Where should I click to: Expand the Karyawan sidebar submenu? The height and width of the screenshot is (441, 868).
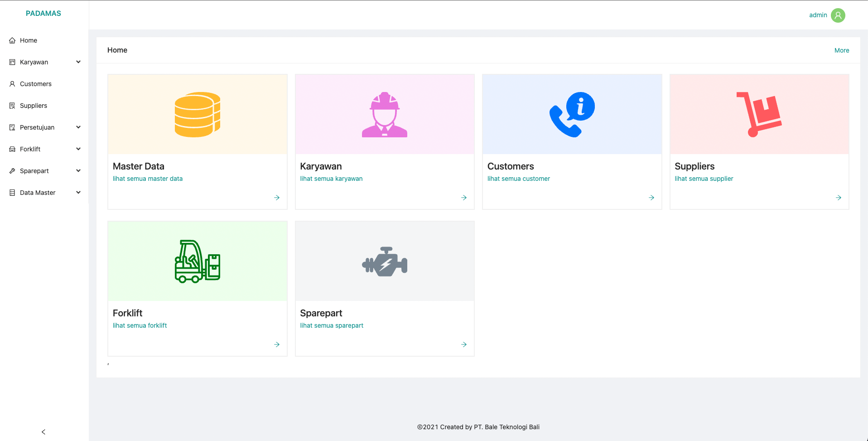78,62
